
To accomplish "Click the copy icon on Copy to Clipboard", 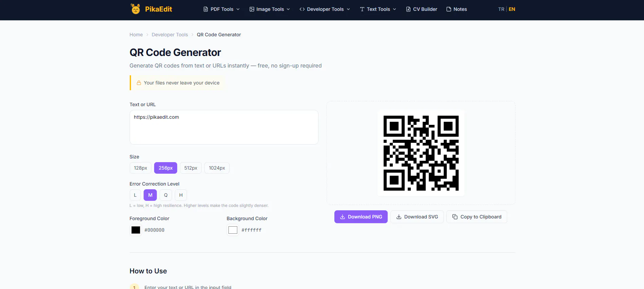I will (455, 217).
